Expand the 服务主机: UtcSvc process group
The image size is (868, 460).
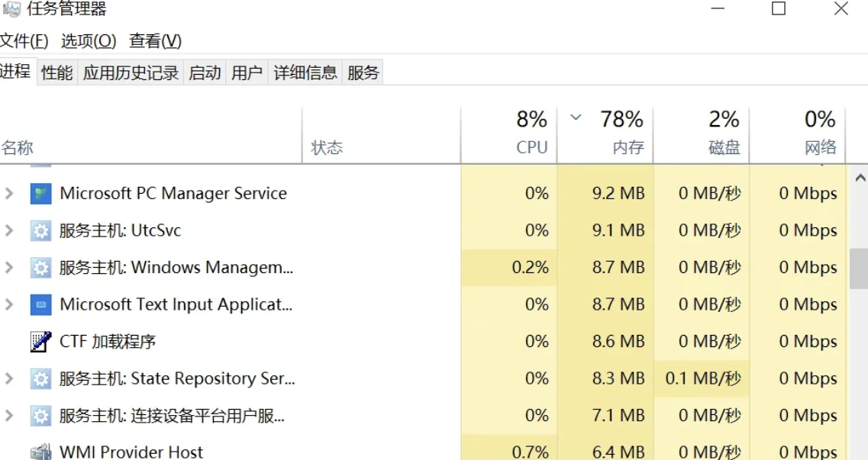[x=9, y=230]
